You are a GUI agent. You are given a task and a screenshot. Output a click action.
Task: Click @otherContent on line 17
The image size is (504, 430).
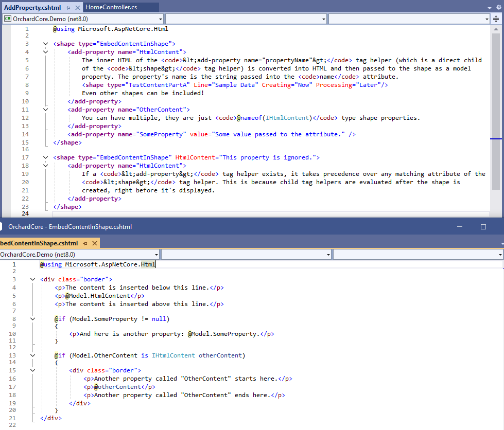pyautogui.click(x=118, y=387)
